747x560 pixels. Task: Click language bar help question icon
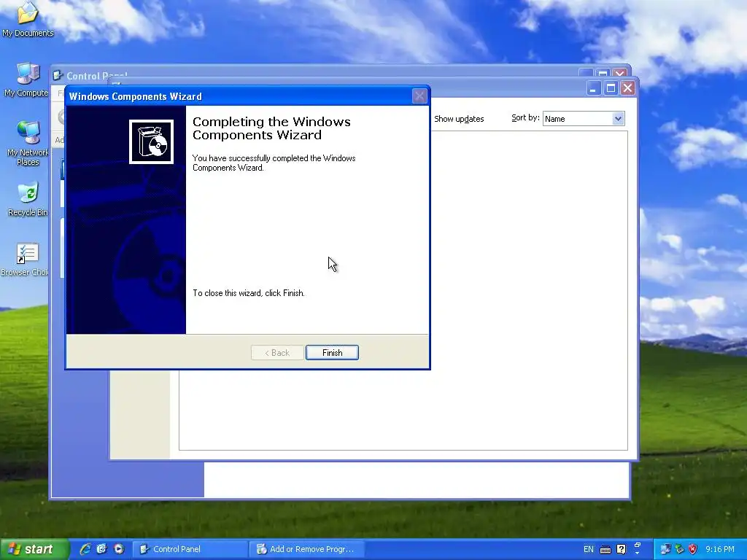621,550
